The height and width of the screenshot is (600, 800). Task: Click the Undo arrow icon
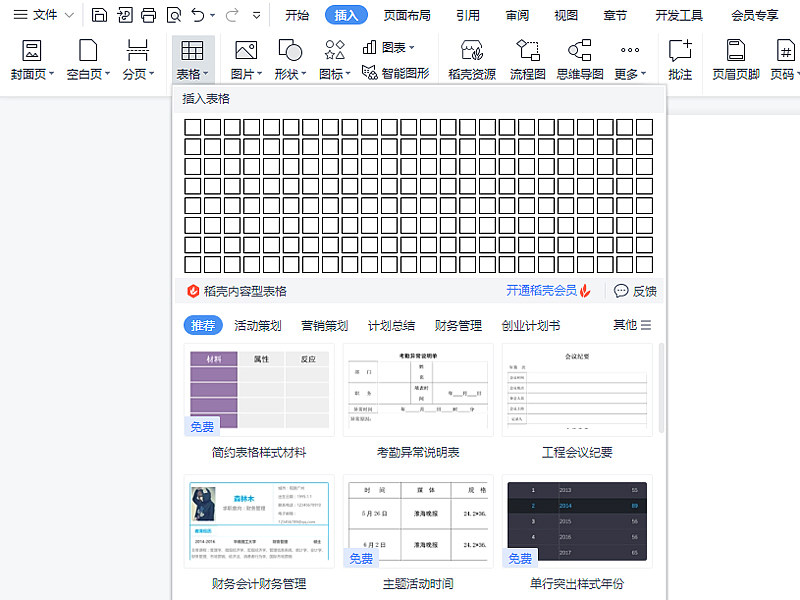point(198,15)
